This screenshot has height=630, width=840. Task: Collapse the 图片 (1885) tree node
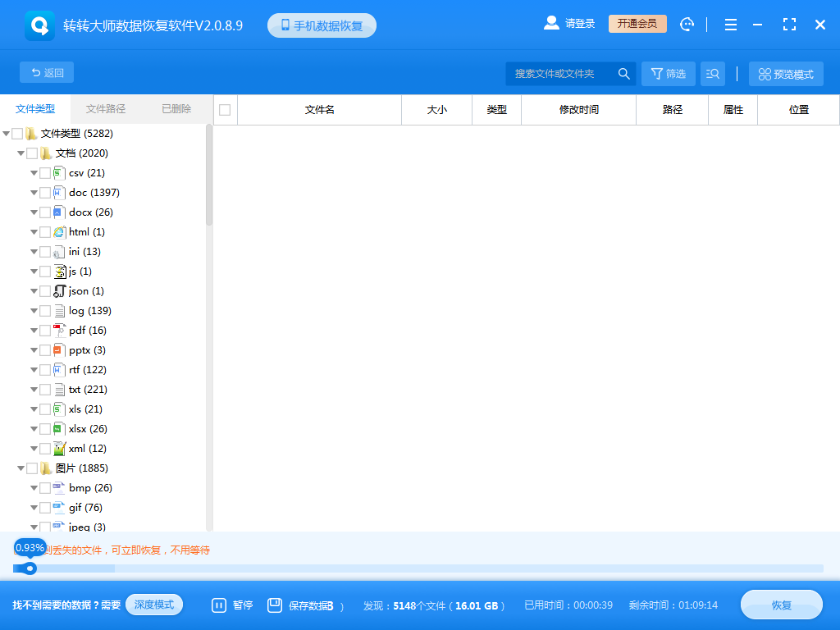[21, 468]
